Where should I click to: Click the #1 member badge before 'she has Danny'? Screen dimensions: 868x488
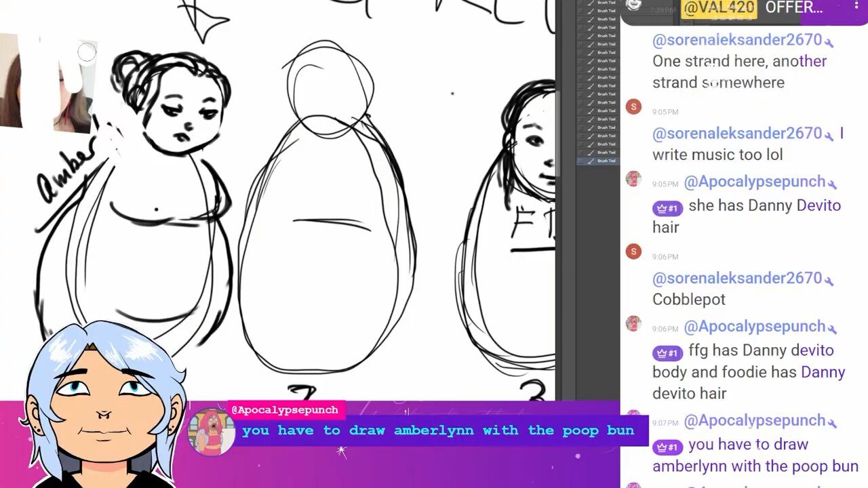click(667, 207)
